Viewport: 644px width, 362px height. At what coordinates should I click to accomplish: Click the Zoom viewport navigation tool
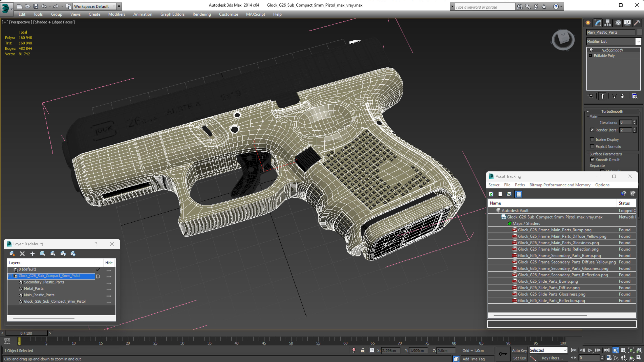pos(616,350)
